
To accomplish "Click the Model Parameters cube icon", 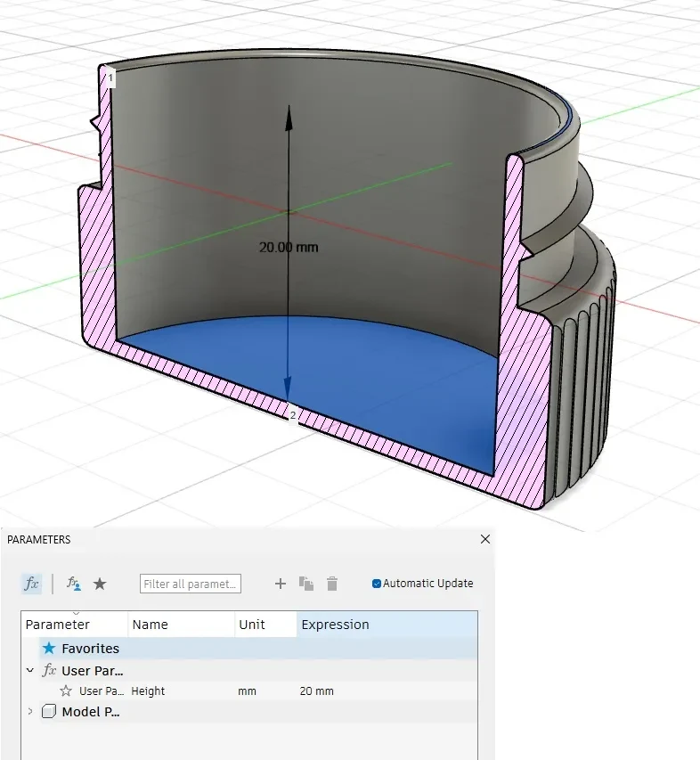I will coord(49,711).
